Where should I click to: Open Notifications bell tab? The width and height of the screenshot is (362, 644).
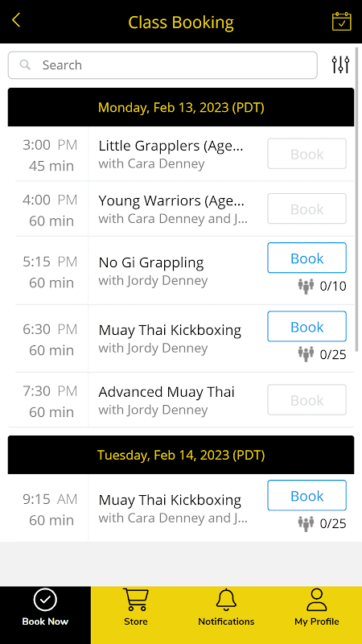tap(226, 608)
